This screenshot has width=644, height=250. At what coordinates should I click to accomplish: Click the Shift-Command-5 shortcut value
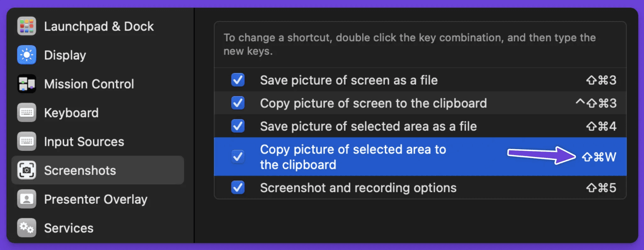tap(601, 188)
